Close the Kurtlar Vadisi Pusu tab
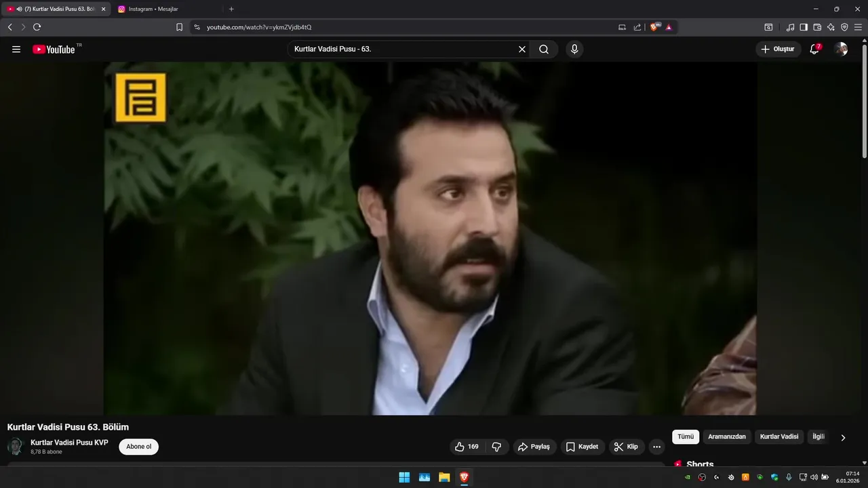The image size is (868, 488). [x=103, y=9]
